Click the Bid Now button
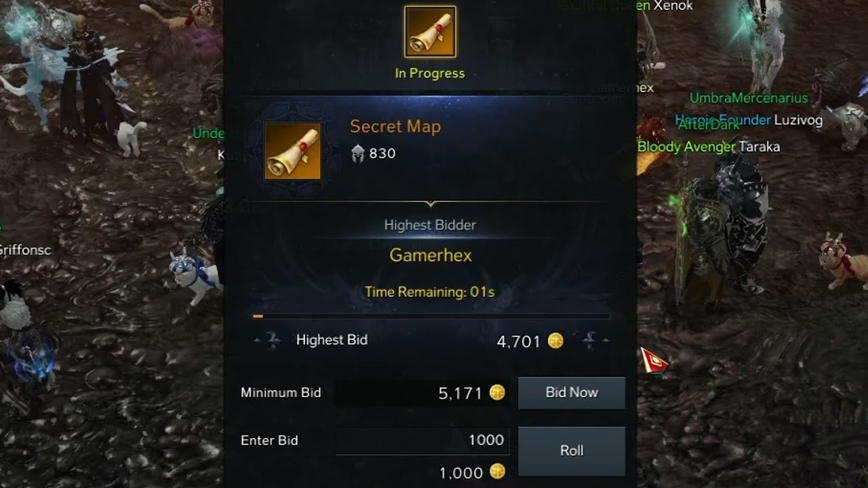The height and width of the screenshot is (488, 868). pyautogui.click(x=572, y=393)
